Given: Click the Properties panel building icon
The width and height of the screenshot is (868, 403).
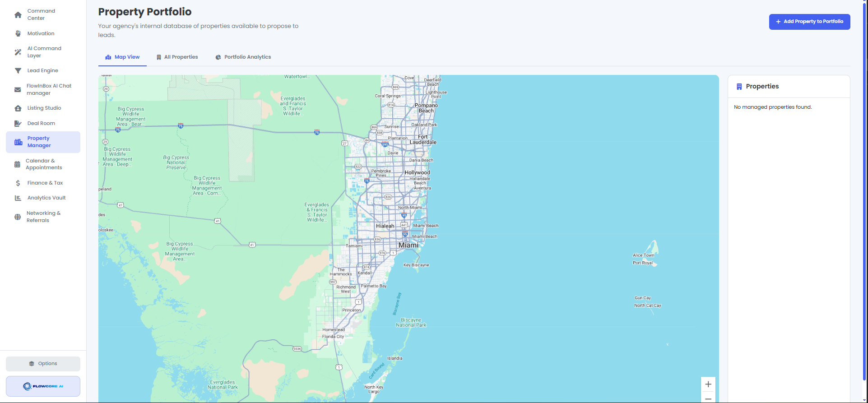Looking at the screenshot, I should [739, 87].
